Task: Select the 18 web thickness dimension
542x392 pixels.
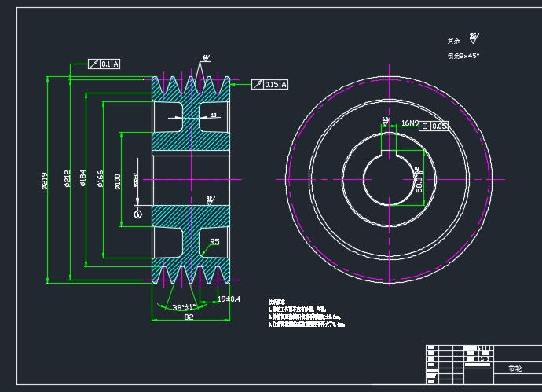Action: click(214, 115)
